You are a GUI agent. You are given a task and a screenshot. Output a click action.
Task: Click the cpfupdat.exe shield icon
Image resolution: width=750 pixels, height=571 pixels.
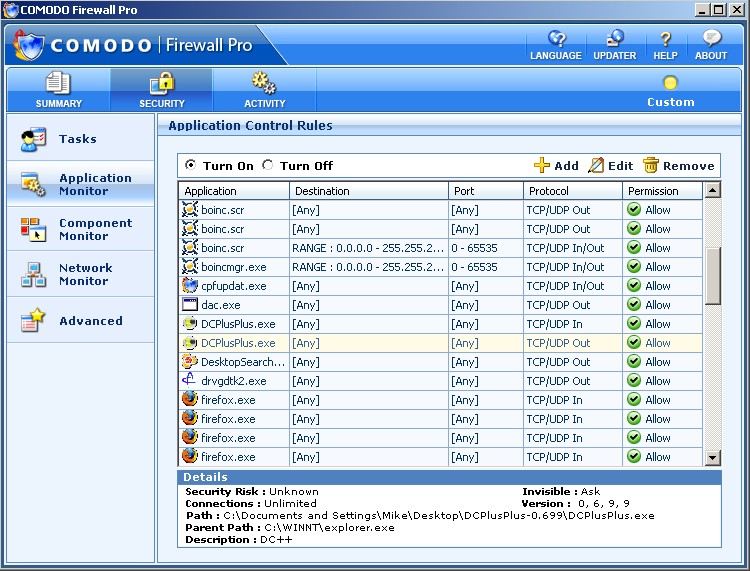[x=190, y=286]
